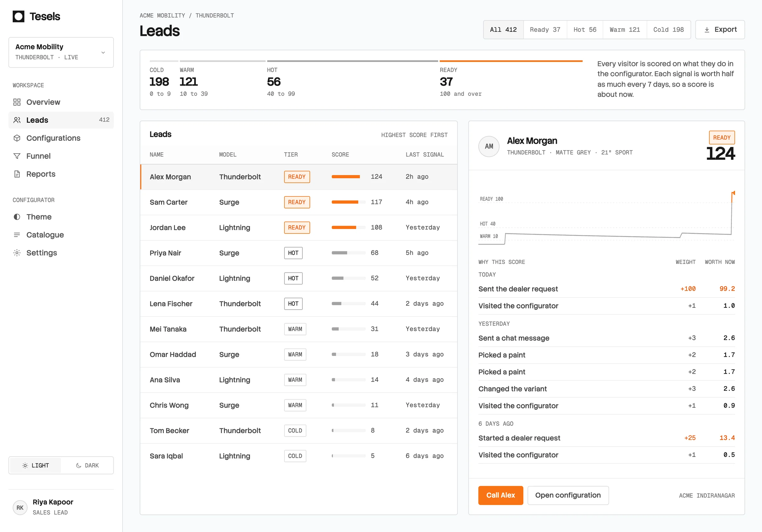Click Open configuration button
The image size is (762, 532).
[x=568, y=495]
